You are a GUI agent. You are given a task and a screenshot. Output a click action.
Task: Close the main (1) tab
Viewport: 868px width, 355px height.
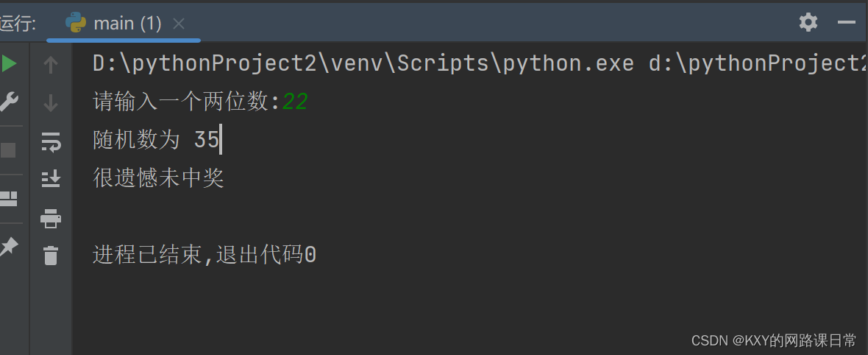179,24
